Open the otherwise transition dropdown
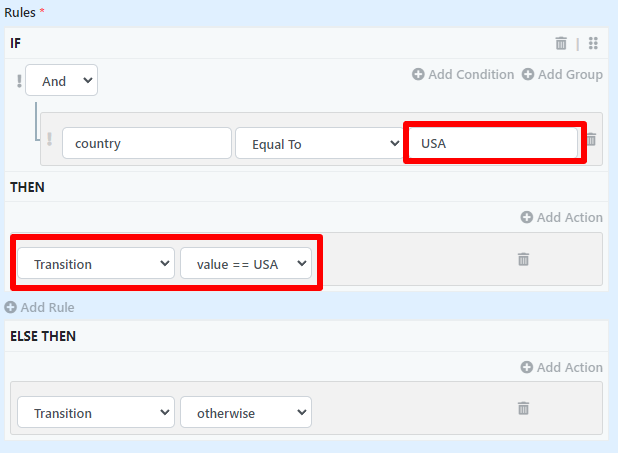 pos(246,413)
